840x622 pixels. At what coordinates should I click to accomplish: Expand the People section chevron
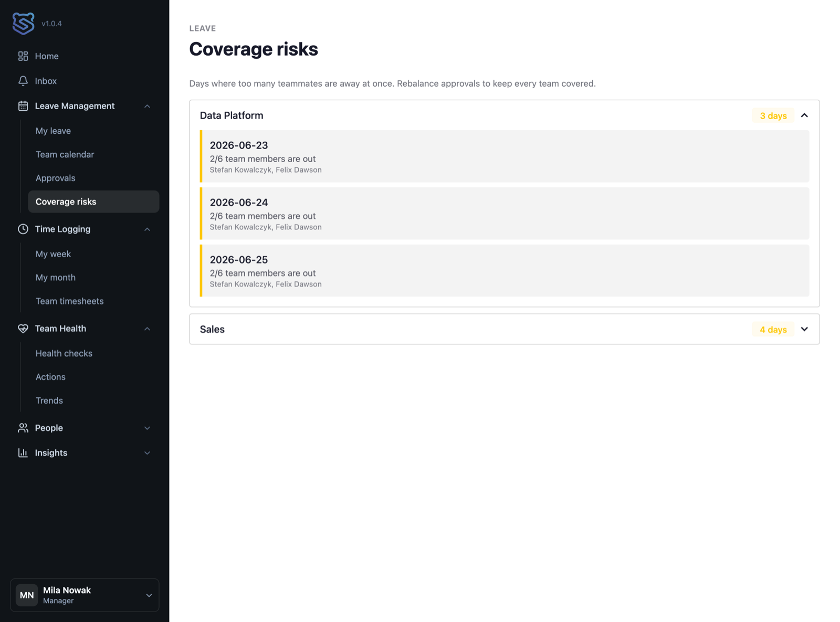[x=148, y=428]
